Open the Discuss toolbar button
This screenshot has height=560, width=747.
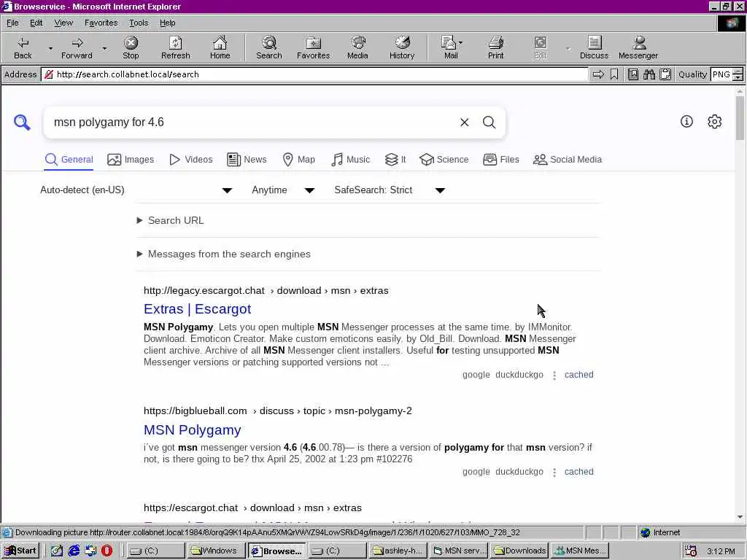(x=594, y=47)
